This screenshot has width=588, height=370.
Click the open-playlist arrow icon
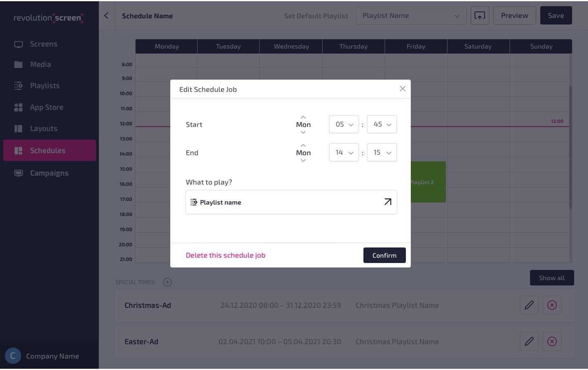click(x=388, y=202)
